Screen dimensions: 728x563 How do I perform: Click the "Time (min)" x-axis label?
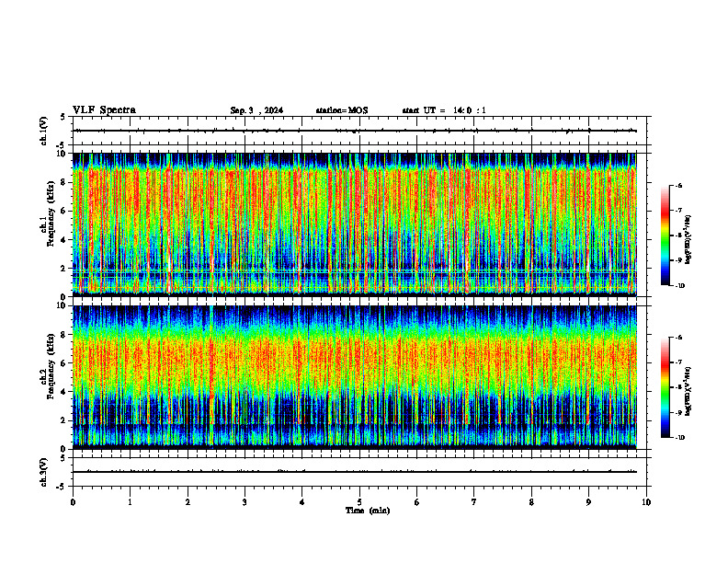point(368,511)
